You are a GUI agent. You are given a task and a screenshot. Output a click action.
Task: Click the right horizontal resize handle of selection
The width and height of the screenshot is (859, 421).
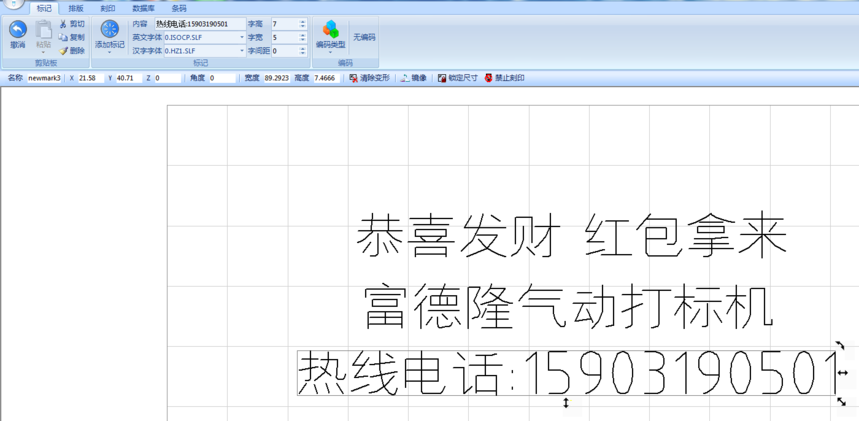[843, 373]
